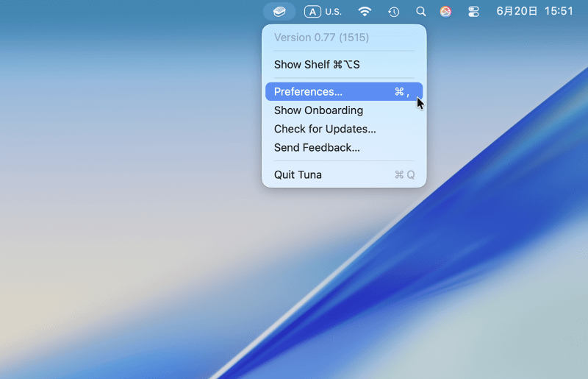
Task: Select Check for Updates… menu item
Action: click(x=344, y=129)
